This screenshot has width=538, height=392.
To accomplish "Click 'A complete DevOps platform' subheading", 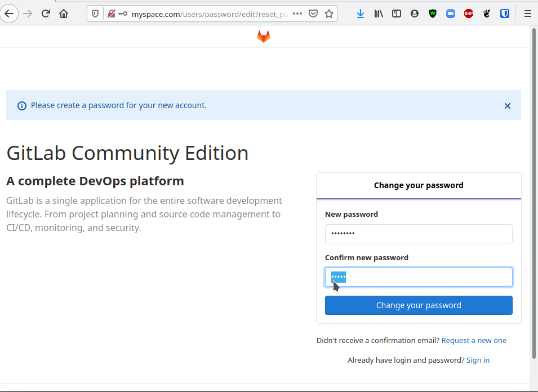I will click(x=95, y=181).
